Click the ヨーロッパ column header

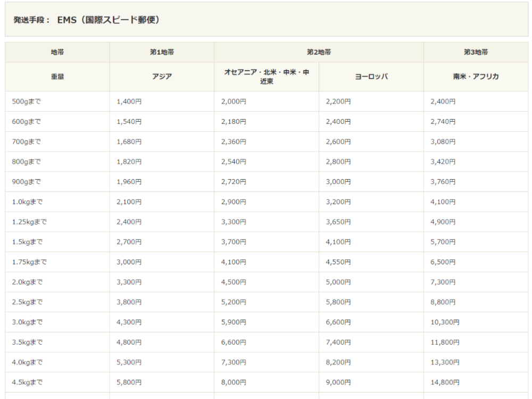(x=371, y=77)
